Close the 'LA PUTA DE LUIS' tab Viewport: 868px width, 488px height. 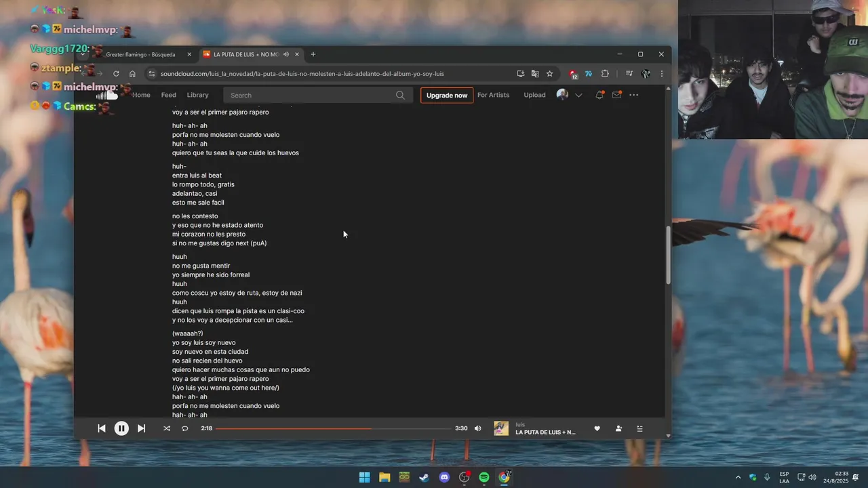(297, 54)
